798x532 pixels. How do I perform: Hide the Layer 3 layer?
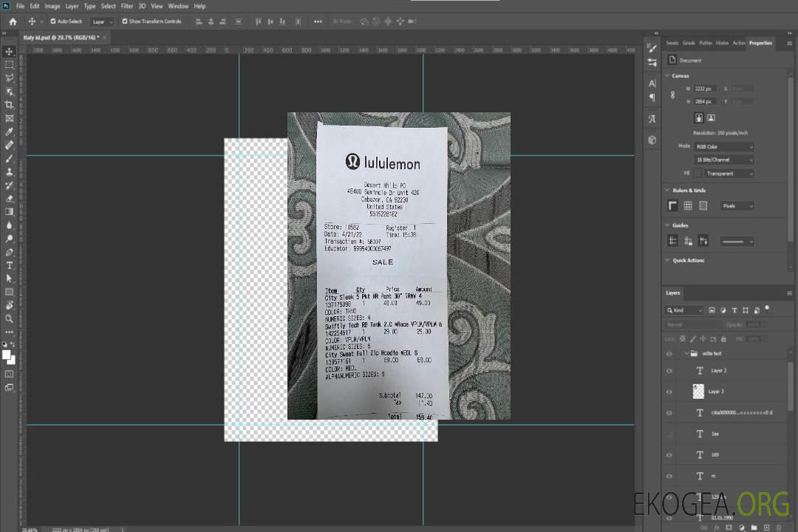tap(669, 392)
